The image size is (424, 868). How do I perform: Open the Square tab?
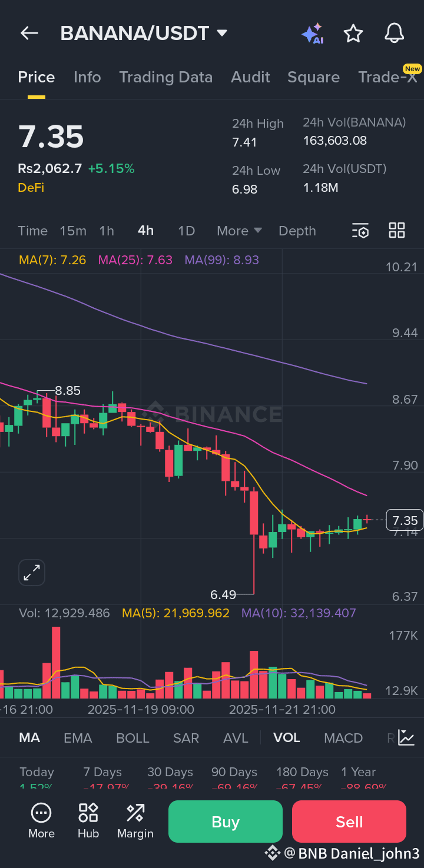[x=313, y=77]
